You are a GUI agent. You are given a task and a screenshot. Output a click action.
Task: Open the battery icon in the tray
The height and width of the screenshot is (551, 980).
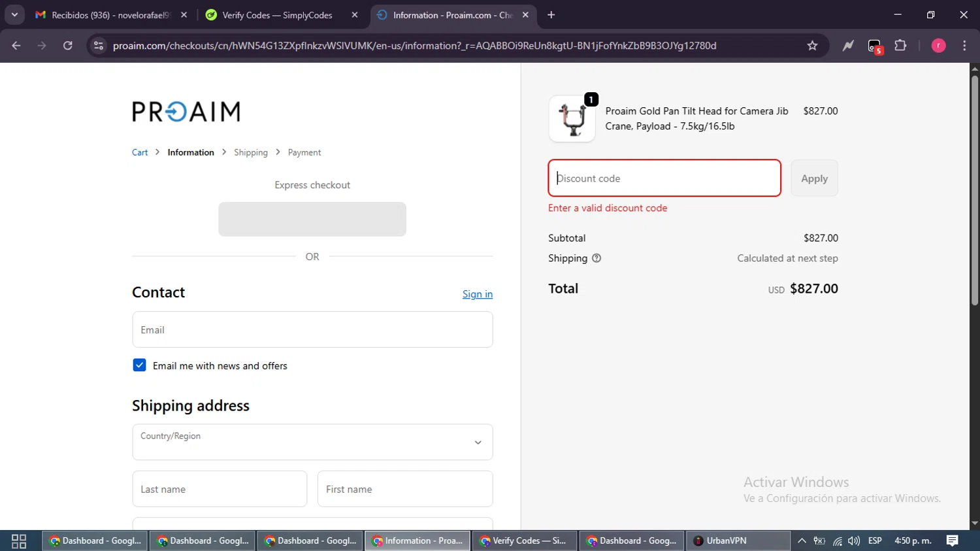pyautogui.click(x=819, y=541)
